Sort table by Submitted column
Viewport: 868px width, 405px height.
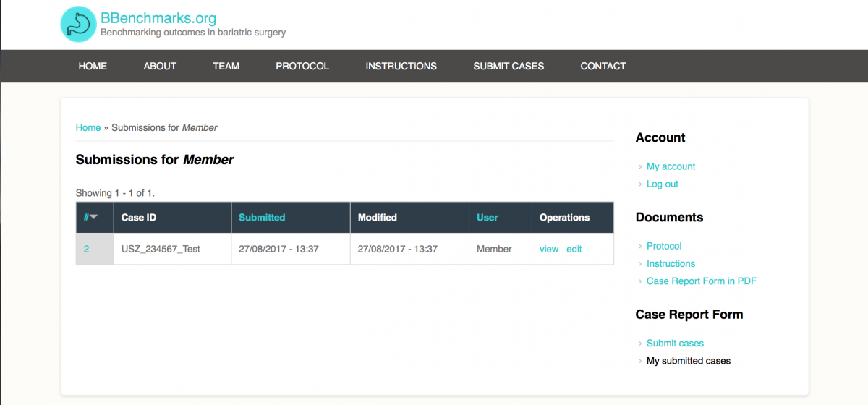pyautogui.click(x=262, y=217)
